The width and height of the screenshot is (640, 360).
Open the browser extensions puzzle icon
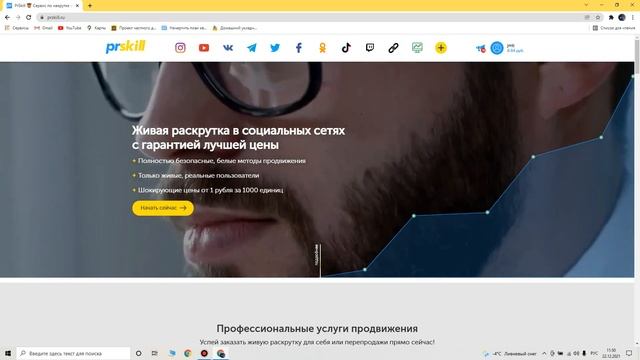click(611, 17)
